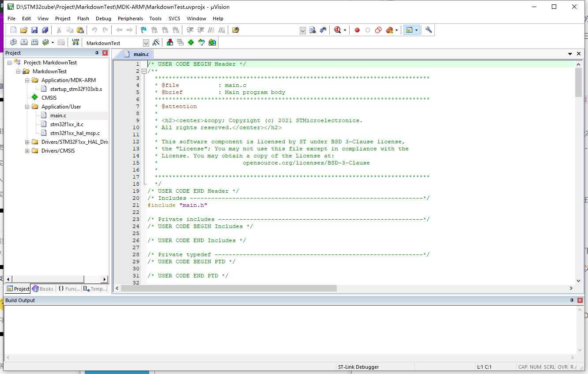The height and width of the screenshot is (374, 588).
Task: Click the editor horizontal scrollbar thumb
Action: (x=229, y=288)
